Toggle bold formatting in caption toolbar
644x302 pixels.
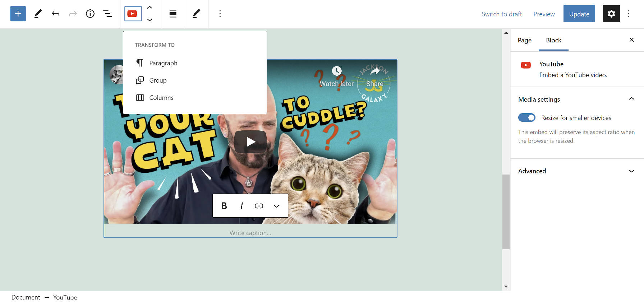(x=224, y=206)
